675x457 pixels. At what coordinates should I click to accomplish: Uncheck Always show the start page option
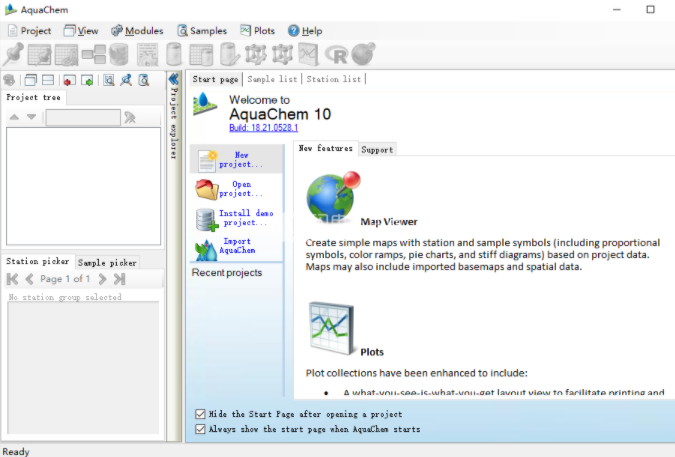[201, 429]
